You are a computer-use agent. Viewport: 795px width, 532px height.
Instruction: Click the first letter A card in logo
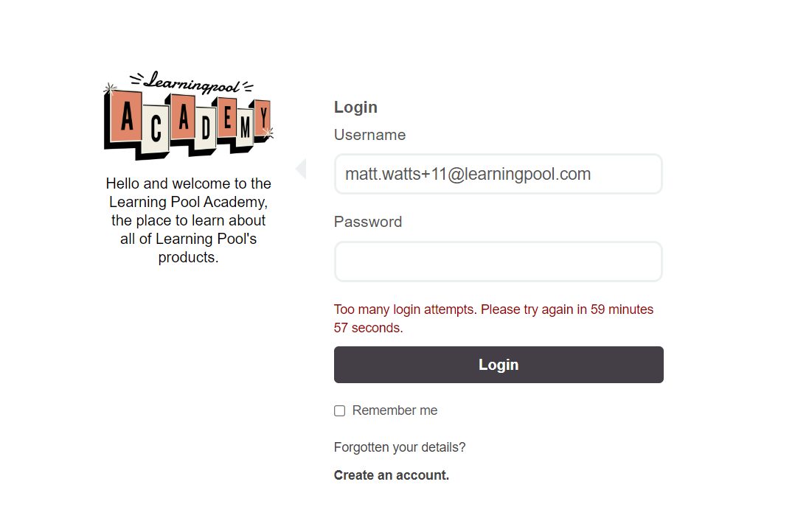point(127,117)
